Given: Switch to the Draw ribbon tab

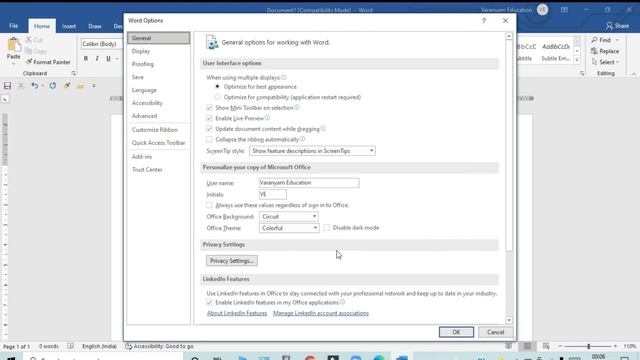Looking at the screenshot, I should tap(95, 26).
